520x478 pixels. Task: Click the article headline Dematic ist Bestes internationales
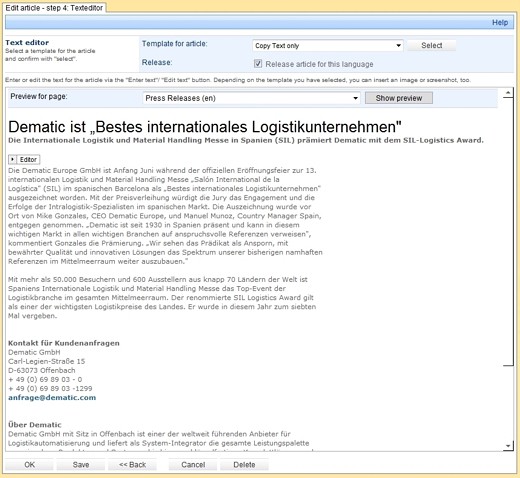(205, 127)
